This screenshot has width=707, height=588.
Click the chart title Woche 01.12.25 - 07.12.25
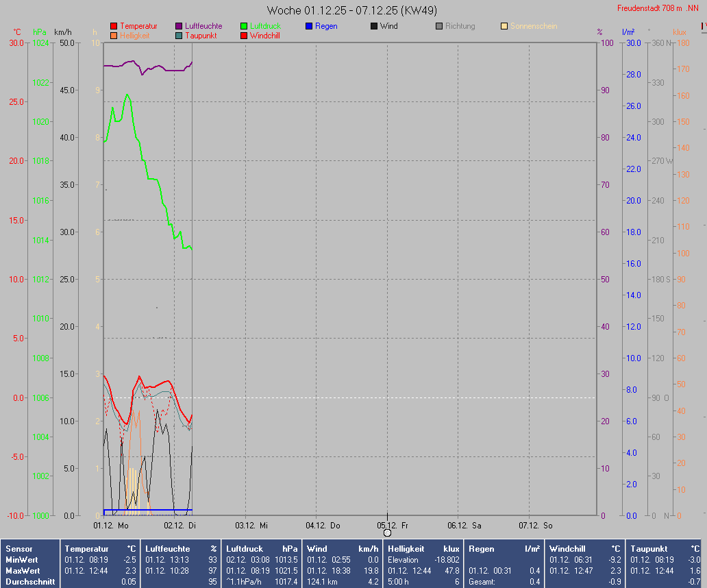(352, 10)
